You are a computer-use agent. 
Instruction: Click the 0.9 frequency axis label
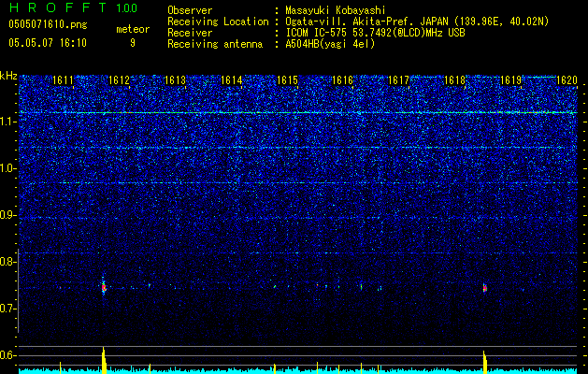(7, 215)
